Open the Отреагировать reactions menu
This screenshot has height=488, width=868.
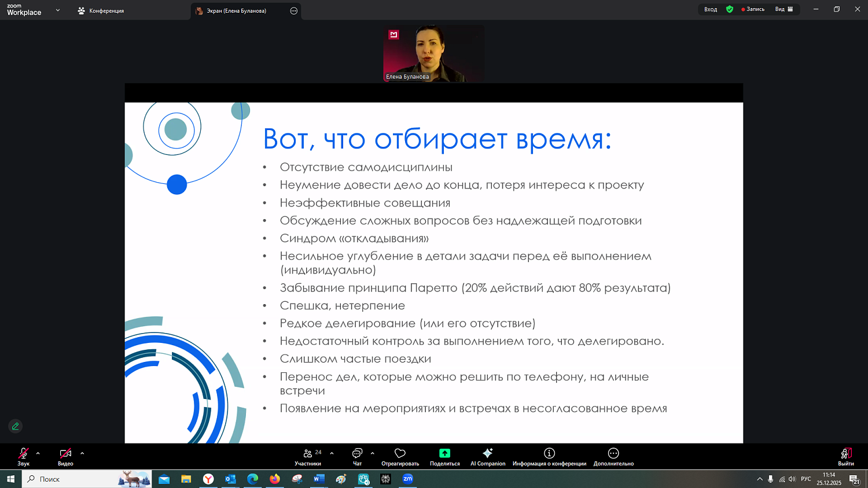click(x=400, y=457)
